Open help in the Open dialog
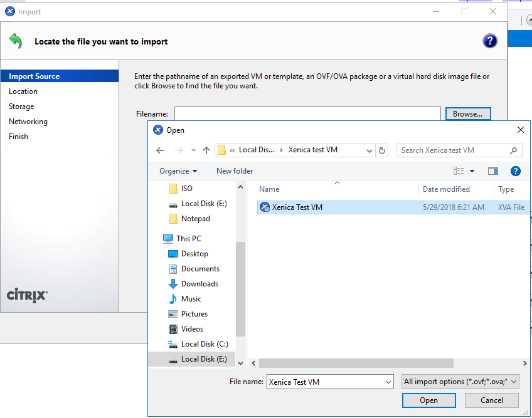Viewport: 532px width, 418px height. [x=516, y=171]
